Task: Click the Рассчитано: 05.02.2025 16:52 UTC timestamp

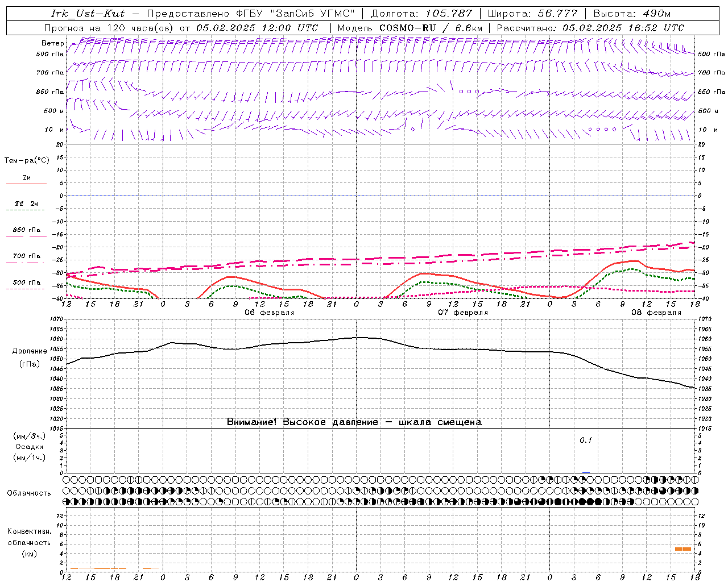Action: point(590,28)
